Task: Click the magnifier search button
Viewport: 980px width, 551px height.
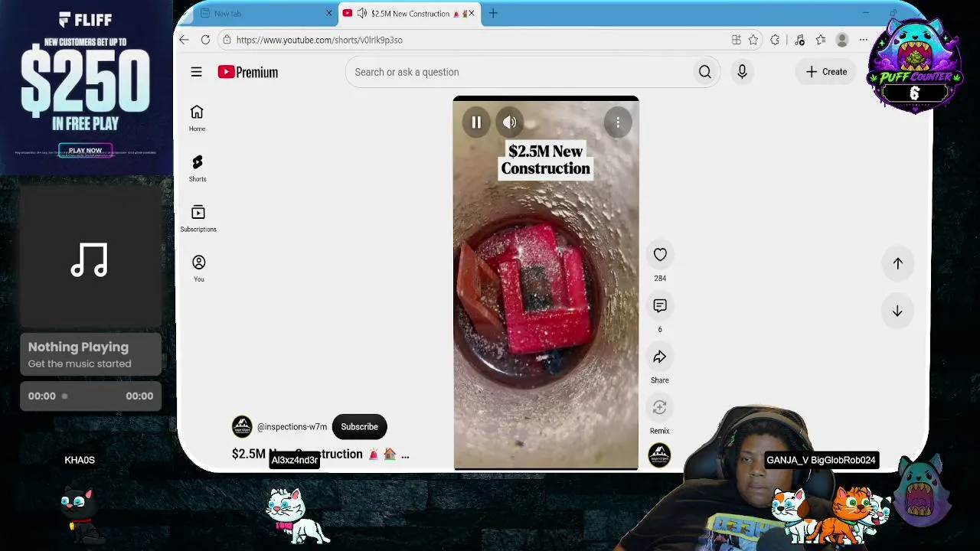Action: tap(704, 72)
